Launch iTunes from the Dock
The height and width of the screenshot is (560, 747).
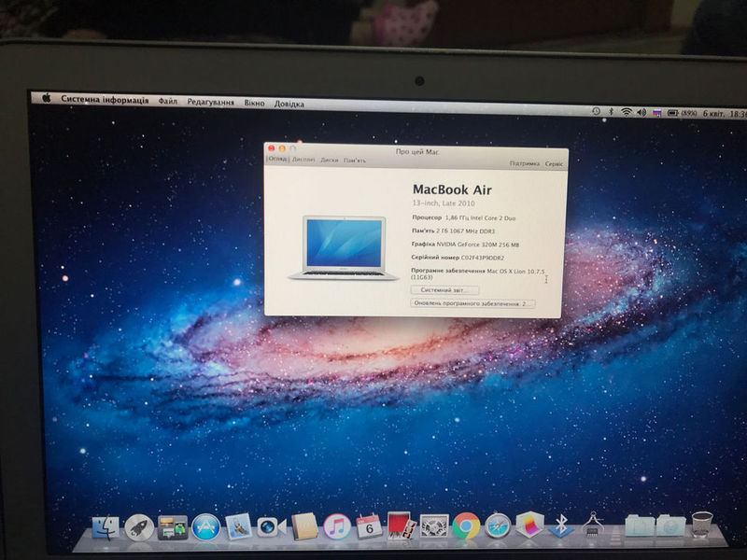[337, 526]
